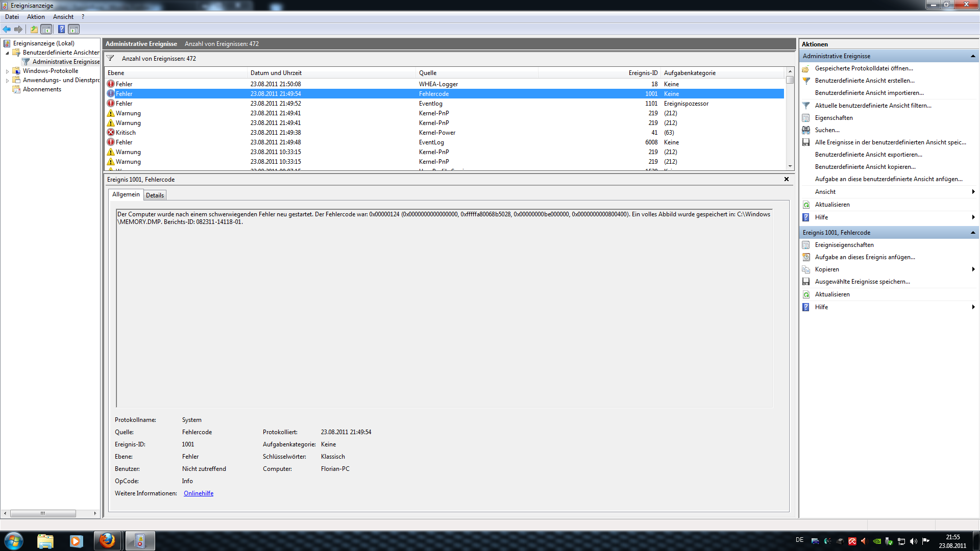Click Ereigniseigenschaften icon in Aktionen pane

tap(806, 245)
